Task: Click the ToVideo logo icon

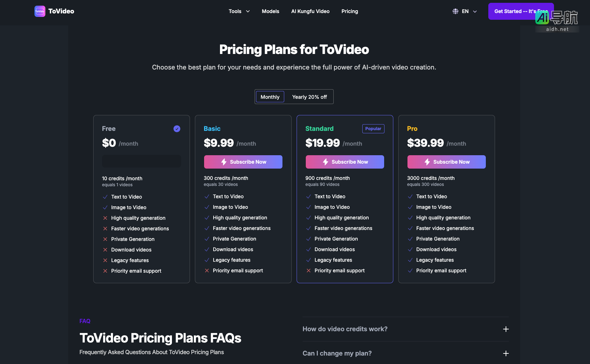Action: click(x=40, y=11)
